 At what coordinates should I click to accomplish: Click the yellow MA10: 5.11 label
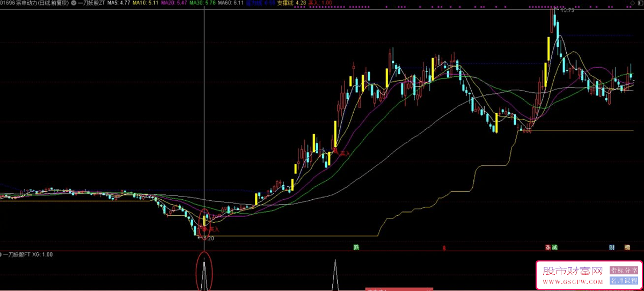145,3
